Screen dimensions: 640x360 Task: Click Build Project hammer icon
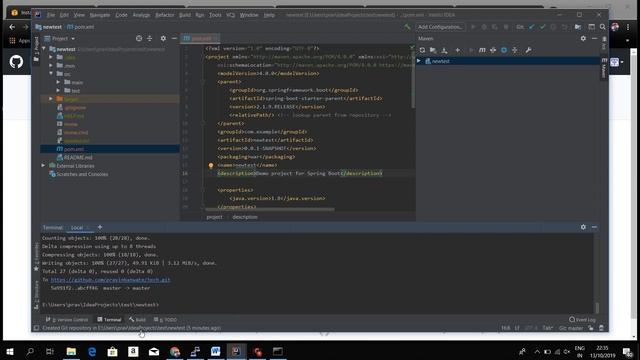[x=407, y=27]
